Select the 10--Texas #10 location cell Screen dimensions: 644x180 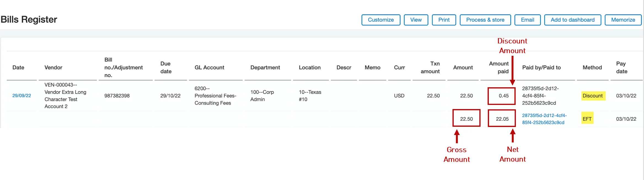(x=310, y=96)
